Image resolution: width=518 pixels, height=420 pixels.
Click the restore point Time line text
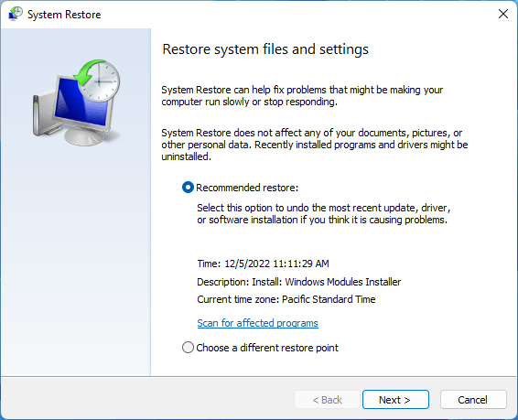[264, 264]
